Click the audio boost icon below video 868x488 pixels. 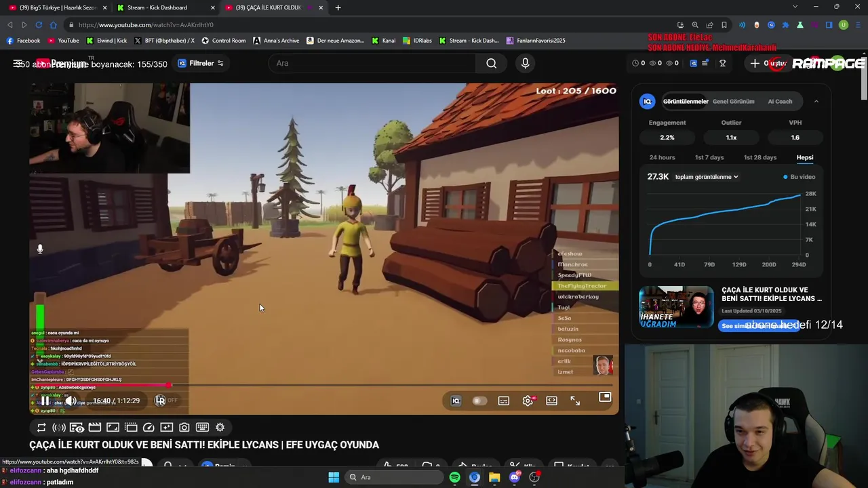pos(59,427)
